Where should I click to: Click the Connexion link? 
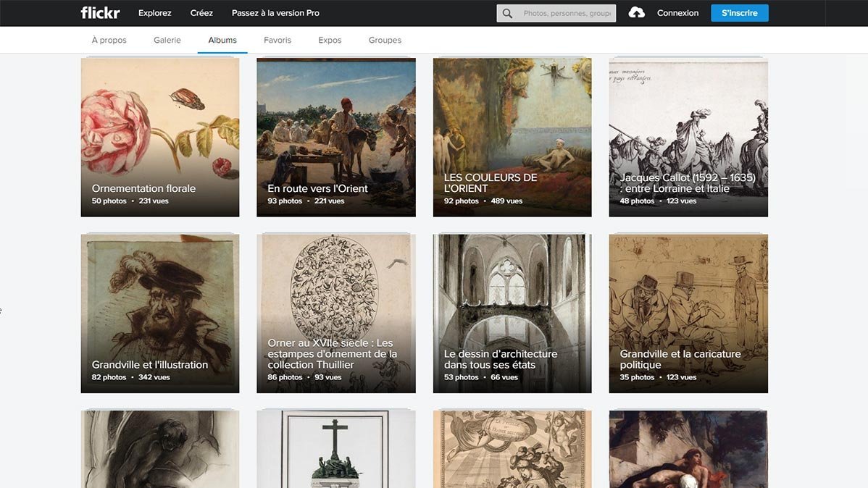coord(677,13)
